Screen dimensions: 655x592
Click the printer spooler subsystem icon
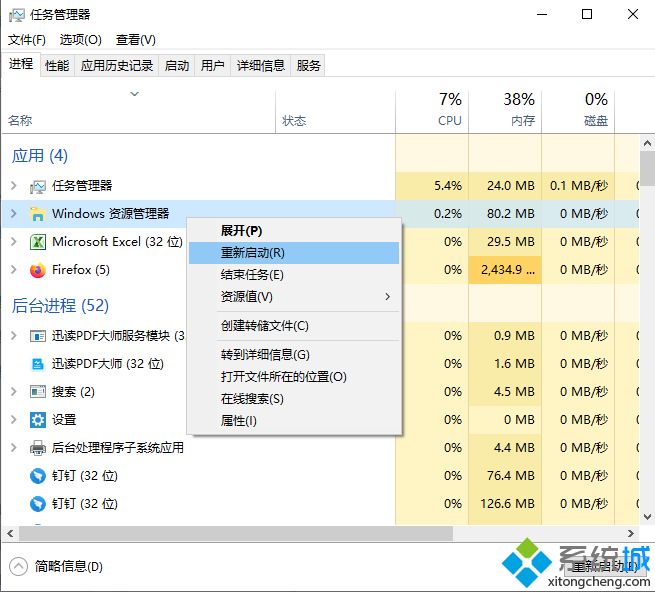point(38,448)
